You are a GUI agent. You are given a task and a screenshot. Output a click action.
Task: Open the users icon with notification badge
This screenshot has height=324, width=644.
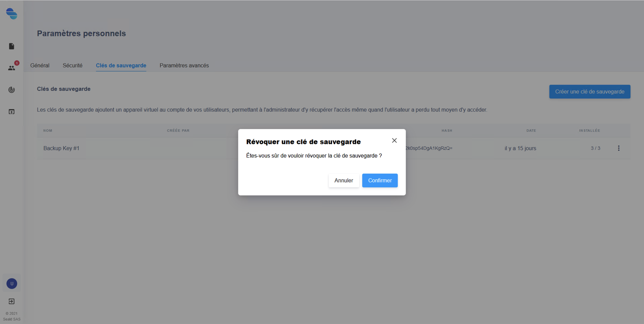11,68
